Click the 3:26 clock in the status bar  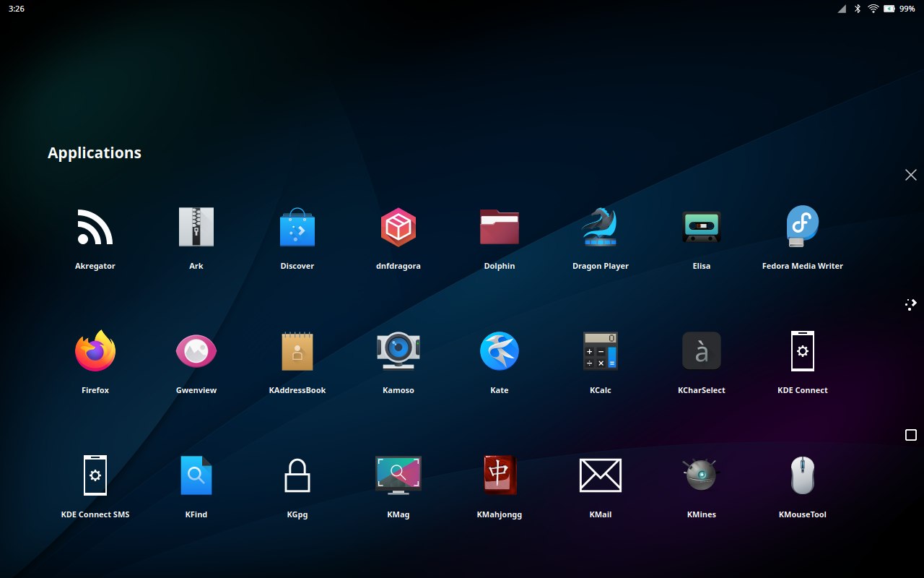click(x=17, y=9)
